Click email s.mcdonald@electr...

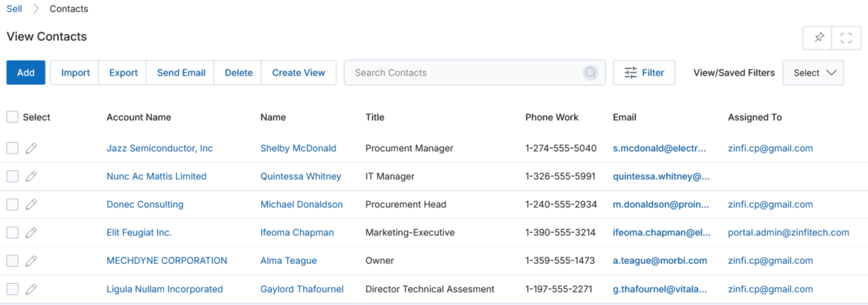(x=659, y=149)
